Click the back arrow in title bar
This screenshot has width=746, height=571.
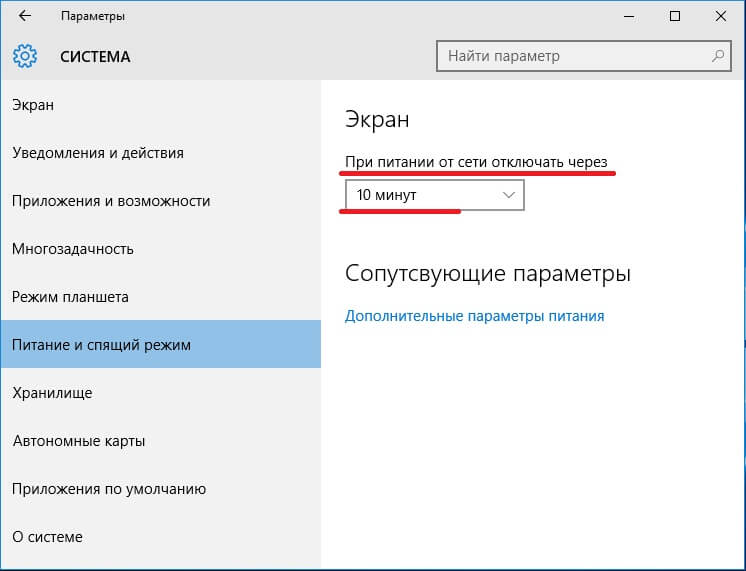coord(25,16)
